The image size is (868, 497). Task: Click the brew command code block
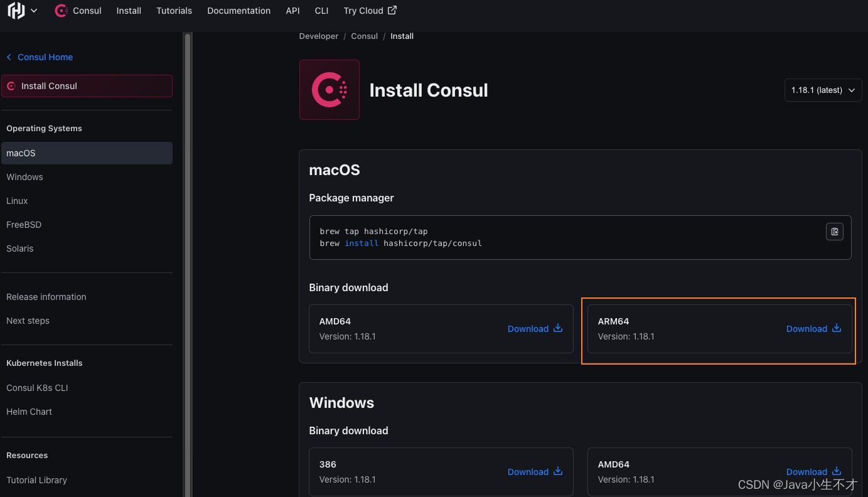click(580, 237)
